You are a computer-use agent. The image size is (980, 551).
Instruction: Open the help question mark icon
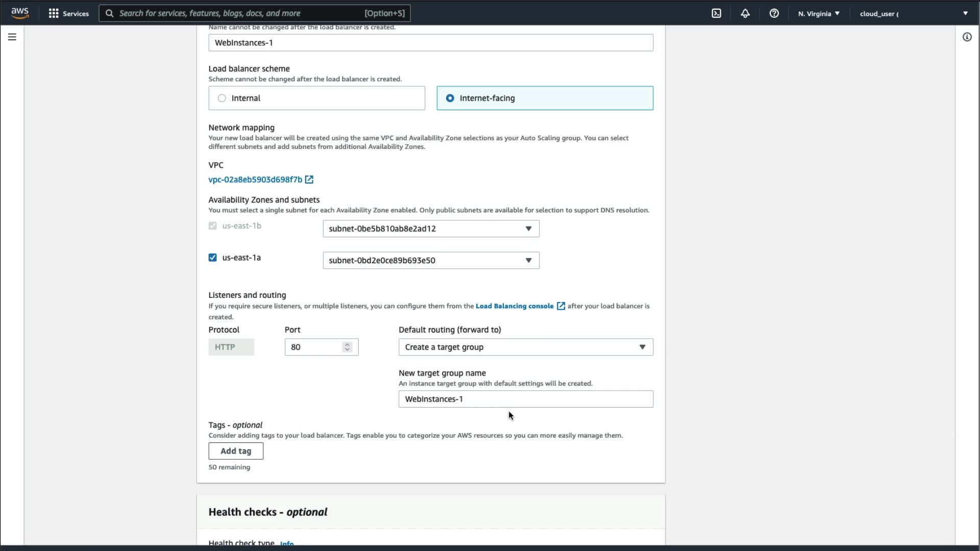(x=774, y=13)
